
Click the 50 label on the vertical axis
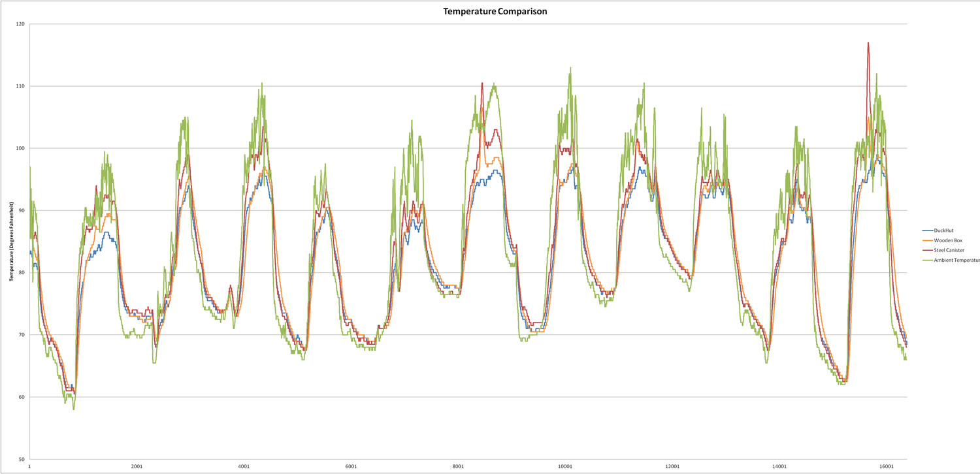tap(21, 459)
